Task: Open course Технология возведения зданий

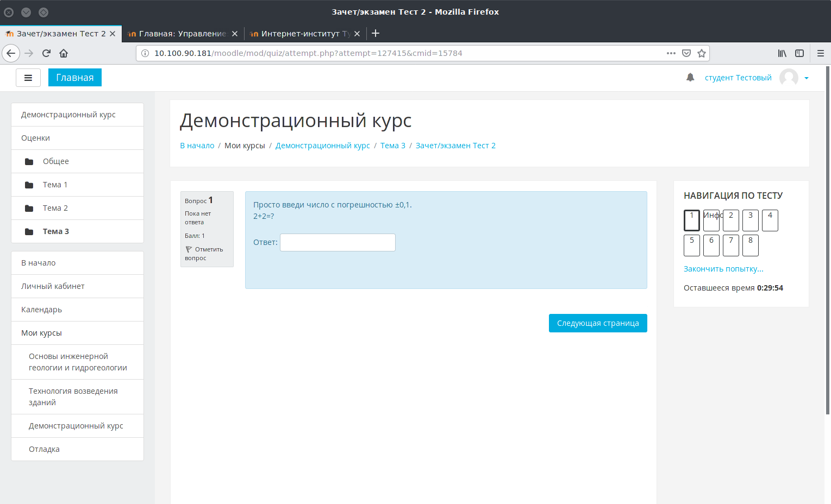Action: pyautogui.click(x=77, y=397)
